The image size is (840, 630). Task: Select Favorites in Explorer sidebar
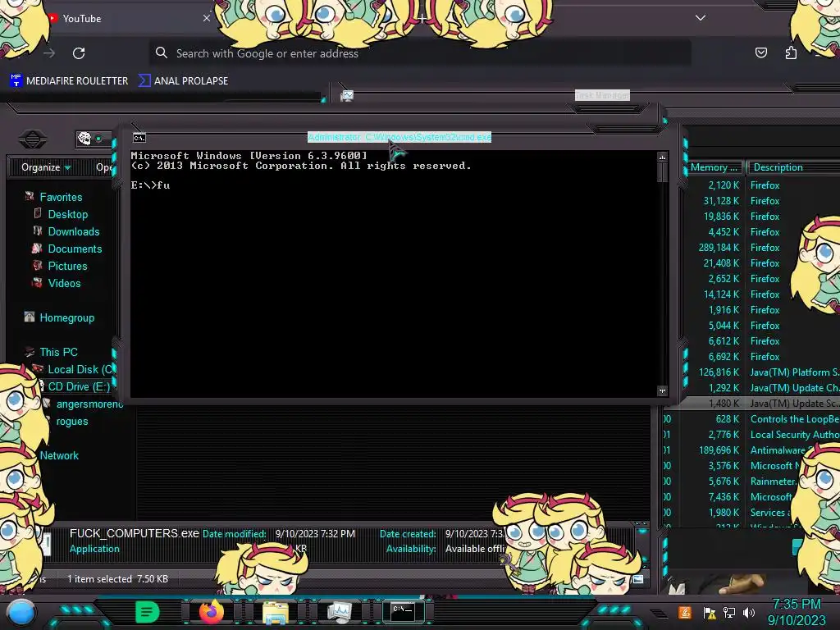pos(61,197)
